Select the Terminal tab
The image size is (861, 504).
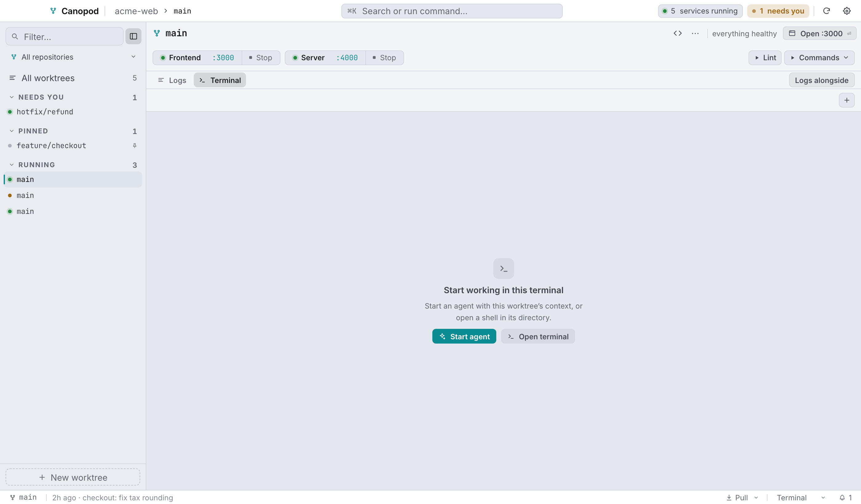click(220, 80)
